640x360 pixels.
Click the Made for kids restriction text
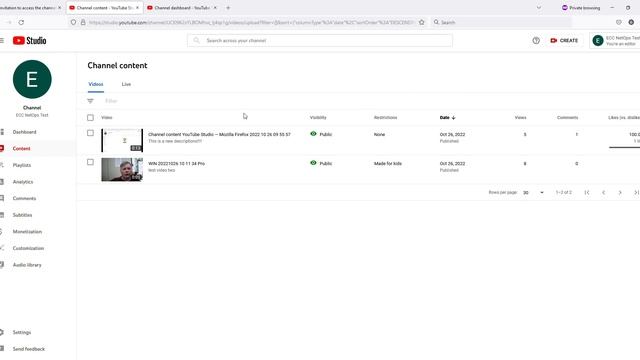[x=388, y=164]
